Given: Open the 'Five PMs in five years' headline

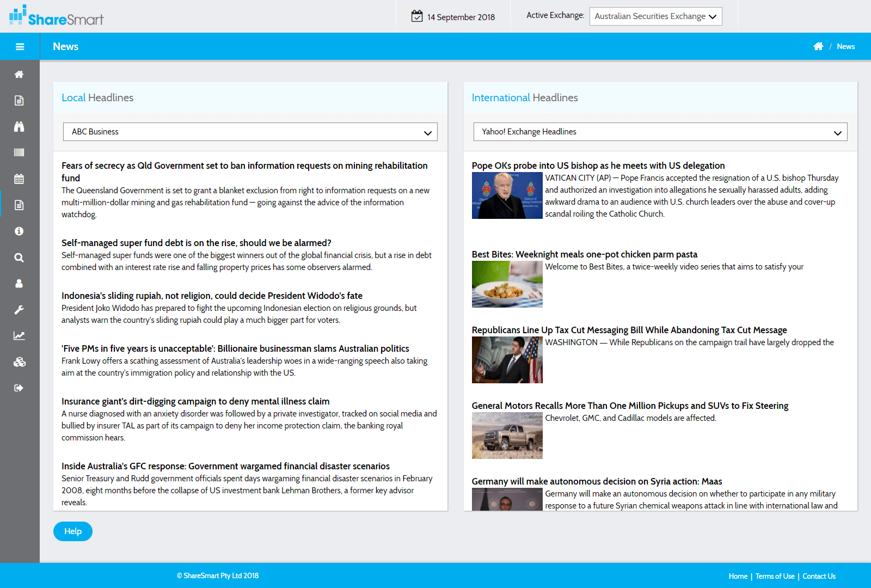Looking at the screenshot, I should point(235,348).
